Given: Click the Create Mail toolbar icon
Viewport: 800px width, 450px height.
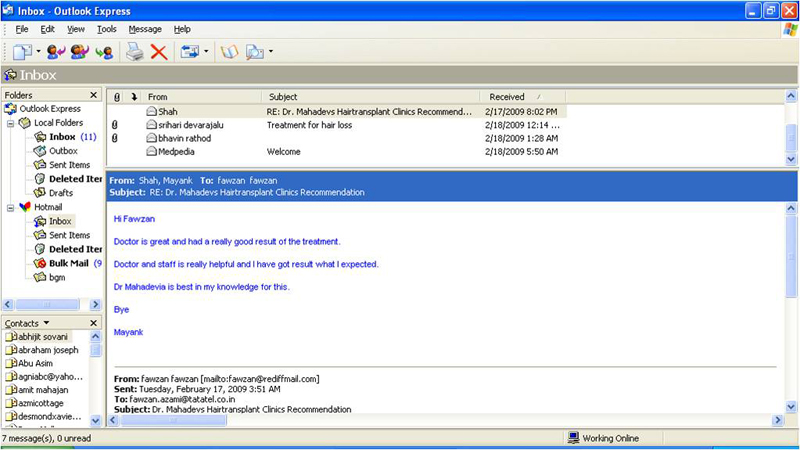Looking at the screenshot, I should click(x=22, y=51).
